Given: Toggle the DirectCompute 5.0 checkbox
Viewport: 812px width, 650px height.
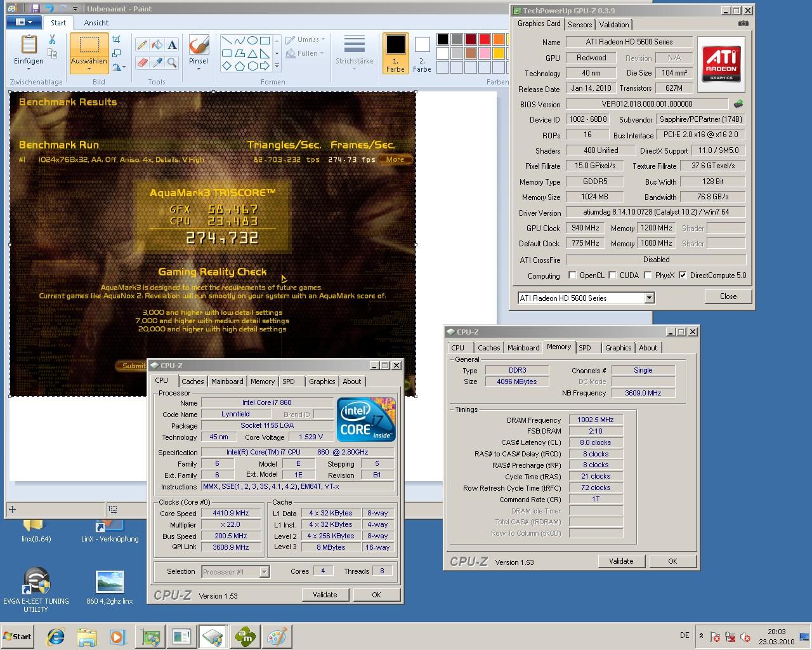Looking at the screenshot, I should [683, 275].
